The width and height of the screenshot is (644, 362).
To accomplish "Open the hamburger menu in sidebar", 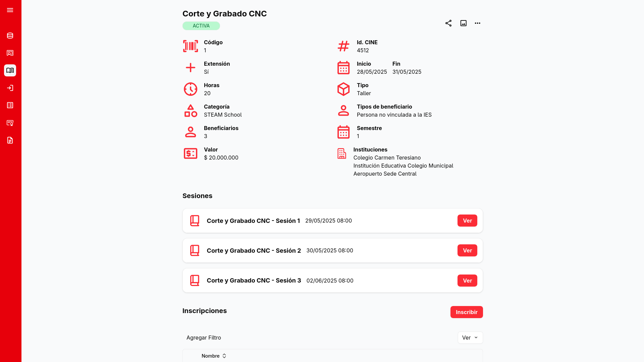I will [x=10, y=10].
